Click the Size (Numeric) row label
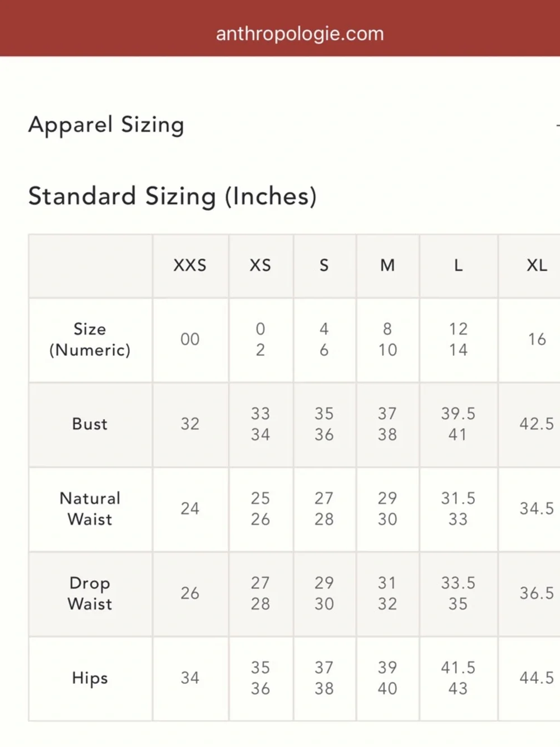The width and height of the screenshot is (560, 747). (90, 340)
